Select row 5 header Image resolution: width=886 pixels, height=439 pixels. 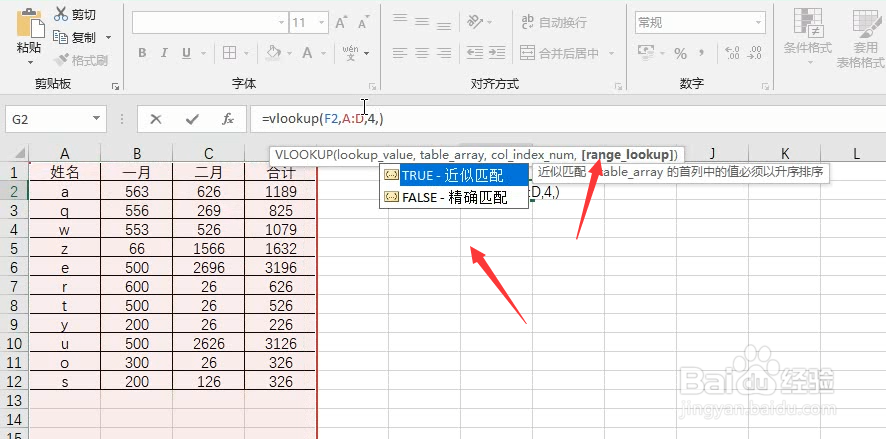[x=14, y=248]
